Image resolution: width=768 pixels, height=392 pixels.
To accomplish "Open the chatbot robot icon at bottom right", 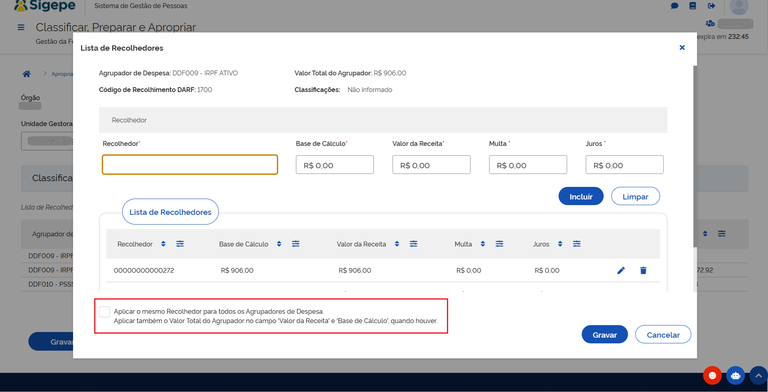I will click(x=735, y=376).
